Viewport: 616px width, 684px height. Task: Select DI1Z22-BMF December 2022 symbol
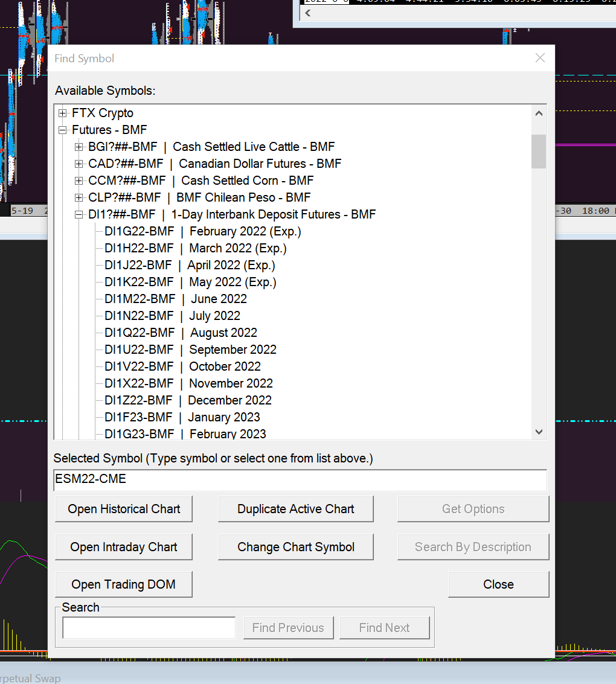tap(188, 400)
